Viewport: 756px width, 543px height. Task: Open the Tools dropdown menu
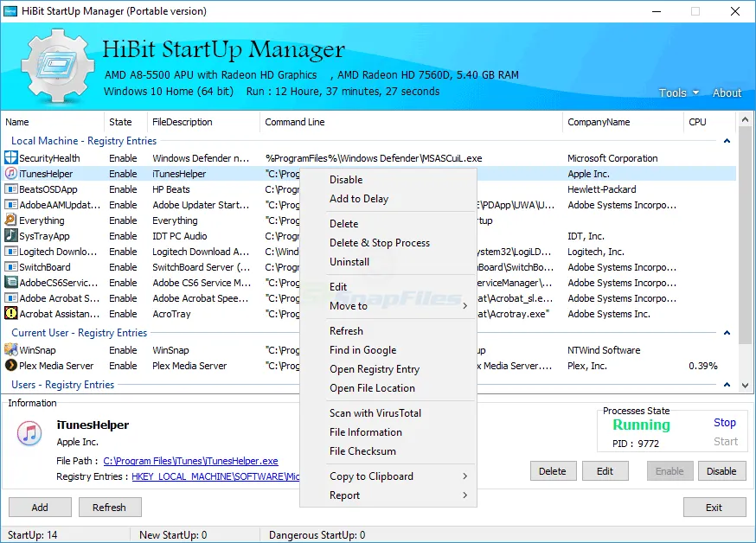tap(678, 93)
